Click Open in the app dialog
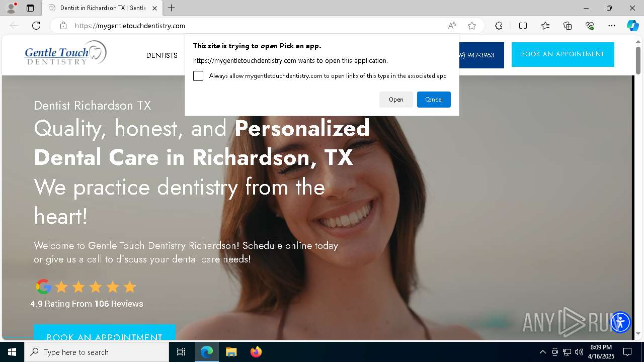This screenshot has width=644, height=362. pos(396,100)
